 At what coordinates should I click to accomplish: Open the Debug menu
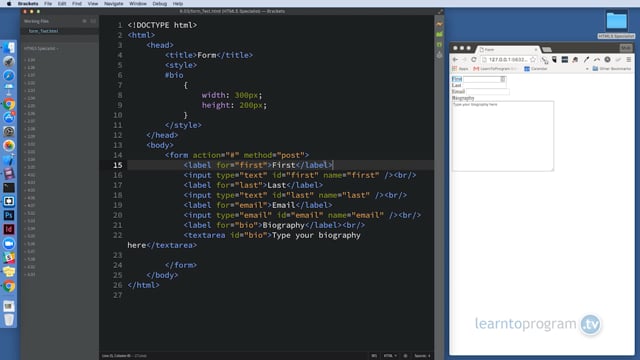(160, 4)
